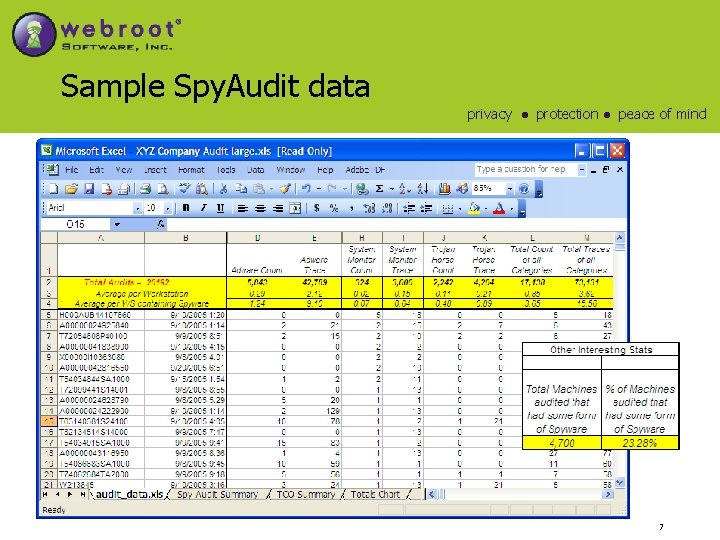Screen dimensions: 720x540
Task: Click the Paste clipboard icon
Action: [259, 189]
